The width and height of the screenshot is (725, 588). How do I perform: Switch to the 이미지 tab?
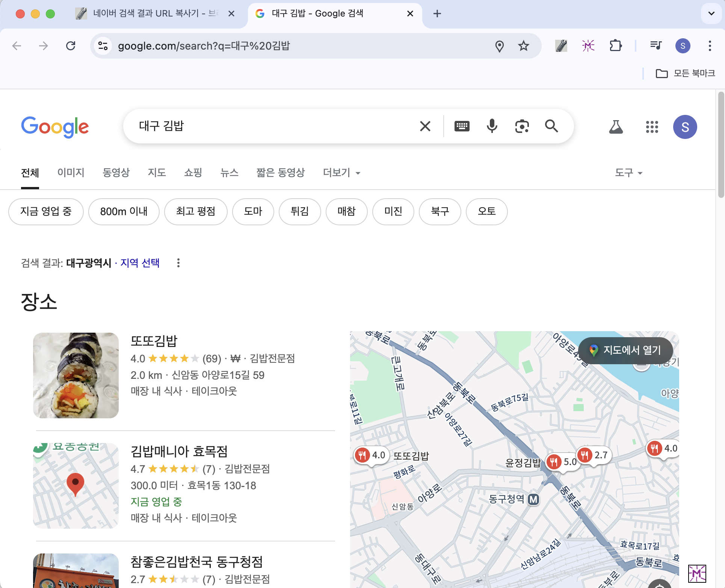point(71,173)
